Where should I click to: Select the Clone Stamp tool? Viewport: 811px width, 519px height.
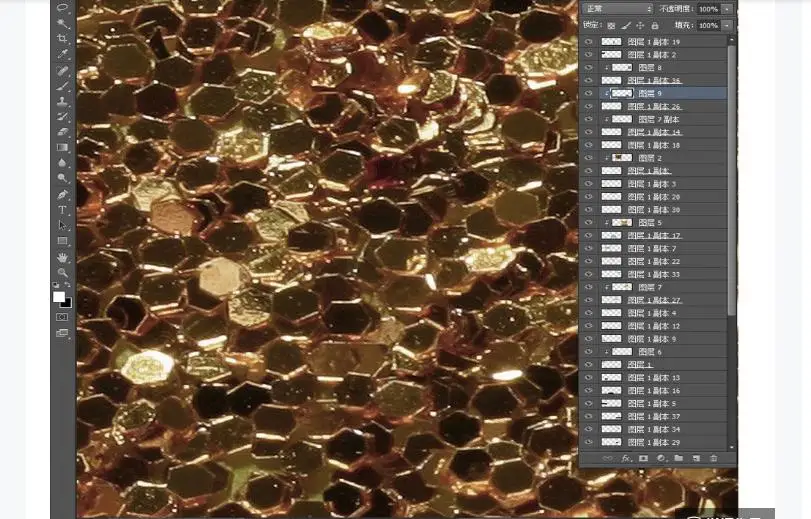[x=62, y=101]
